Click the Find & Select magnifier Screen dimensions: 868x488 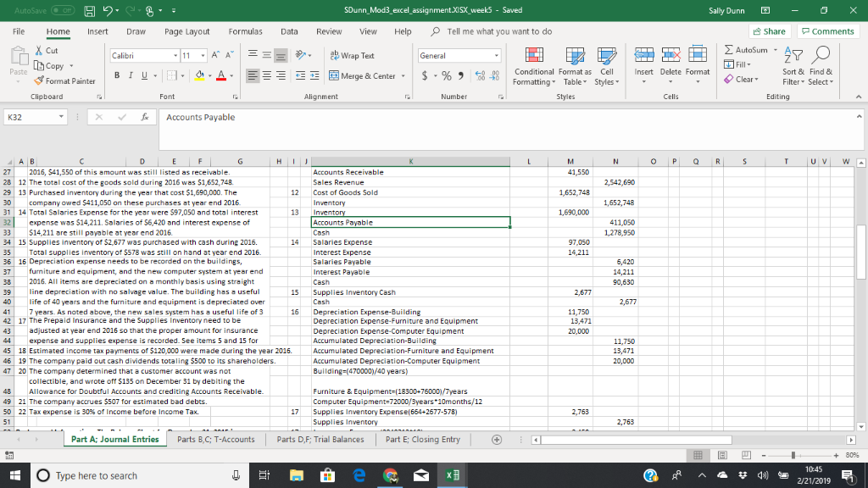click(x=821, y=56)
